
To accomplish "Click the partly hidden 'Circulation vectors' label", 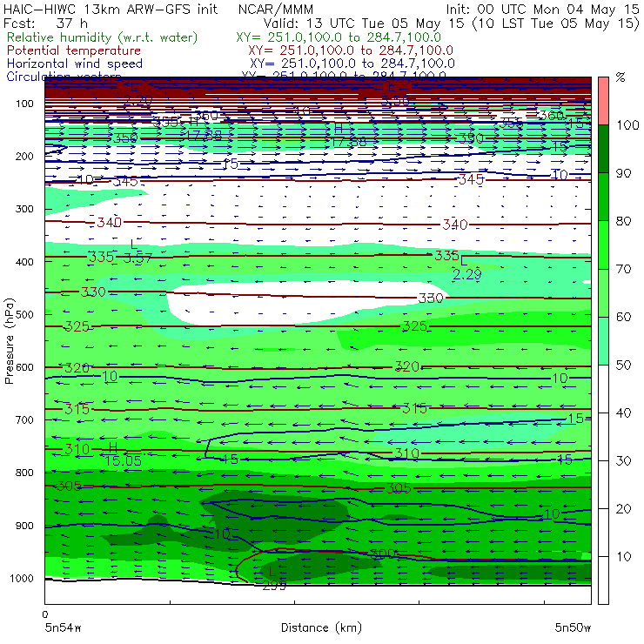I will pyautogui.click(x=64, y=77).
